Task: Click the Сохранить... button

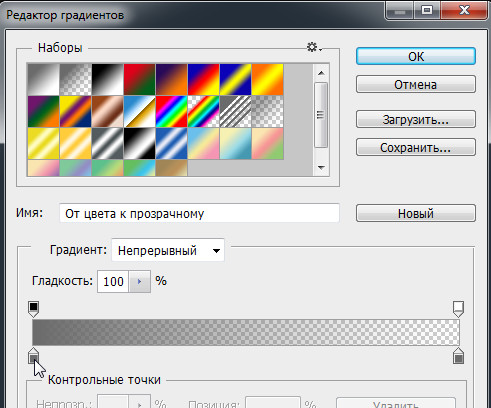Action: tap(416, 147)
